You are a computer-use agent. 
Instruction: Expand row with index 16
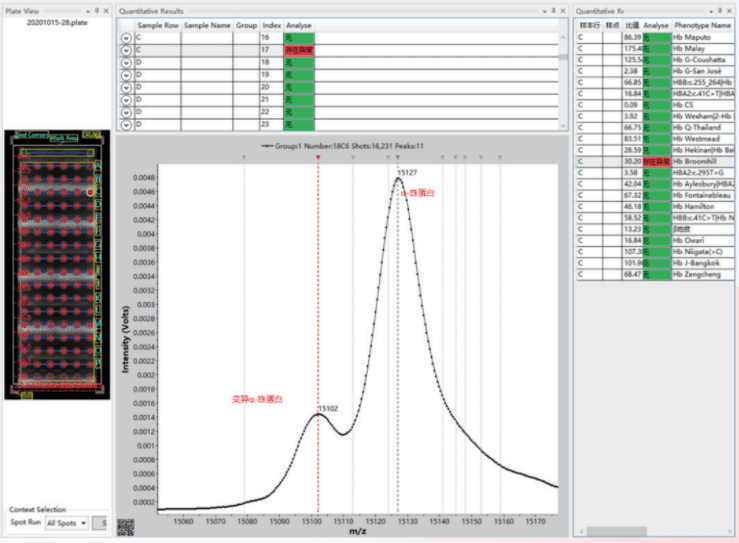[x=125, y=36]
